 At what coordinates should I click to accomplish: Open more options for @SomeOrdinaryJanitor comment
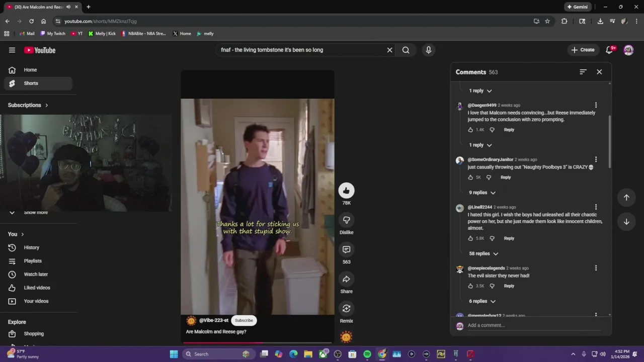click(x=596, y=159)
